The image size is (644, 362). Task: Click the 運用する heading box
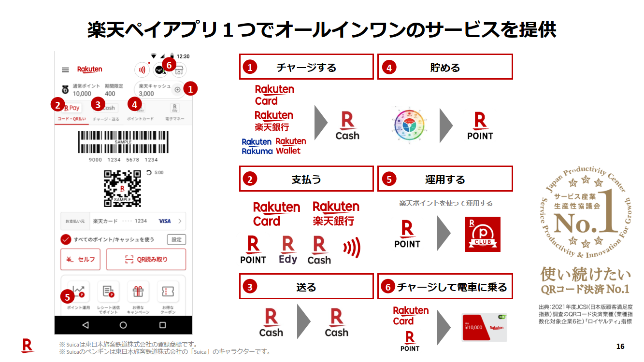pyautogui.click(x=445, y=179)
